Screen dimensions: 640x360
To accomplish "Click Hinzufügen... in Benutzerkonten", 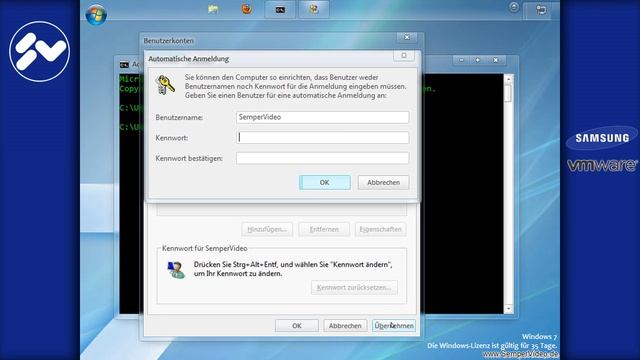I will [x=267, y=229].
